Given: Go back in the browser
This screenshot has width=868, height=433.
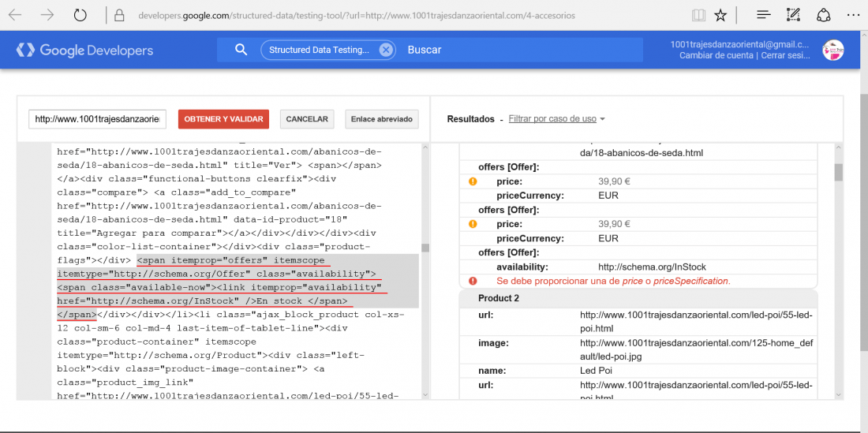Looking at the screenshot, I should (x=15, y=16).
